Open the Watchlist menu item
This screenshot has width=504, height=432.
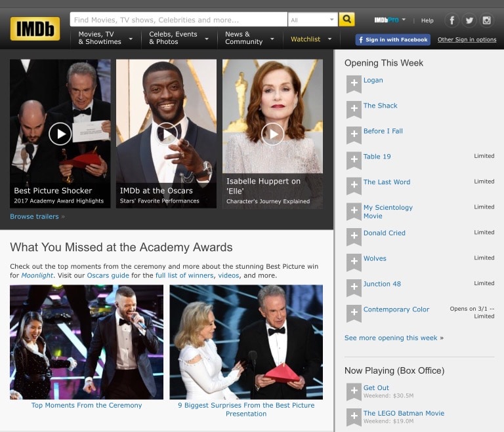click(x=305, y=39)
